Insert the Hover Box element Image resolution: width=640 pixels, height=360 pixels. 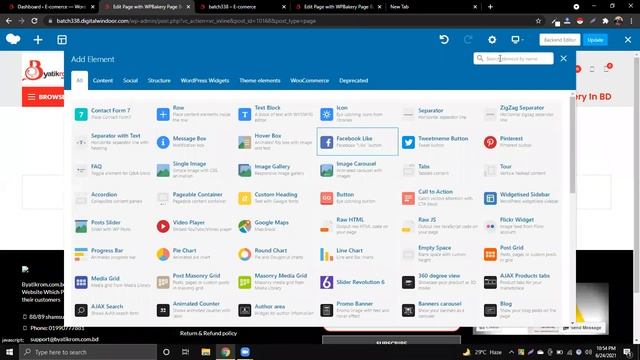(x=276, y=142)
